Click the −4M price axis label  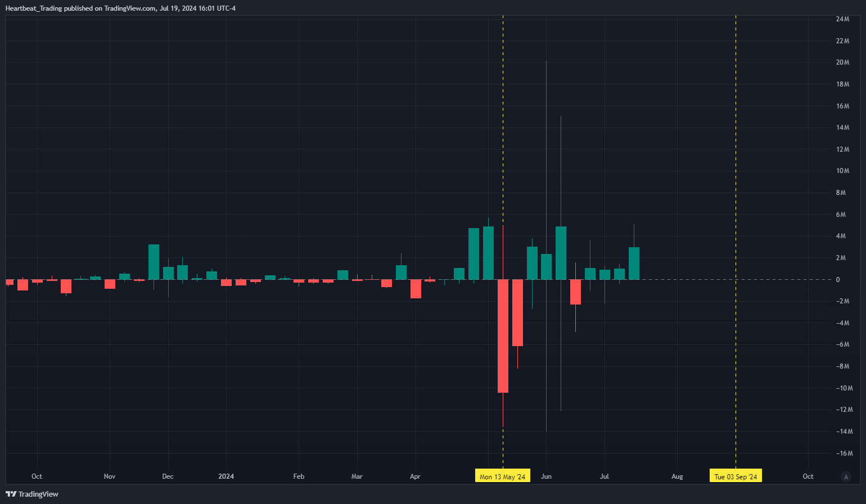842,323
